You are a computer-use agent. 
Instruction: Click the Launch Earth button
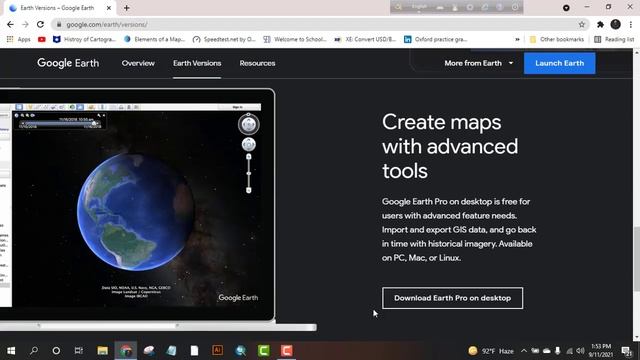pyautogui.click(x=559, y=63)
